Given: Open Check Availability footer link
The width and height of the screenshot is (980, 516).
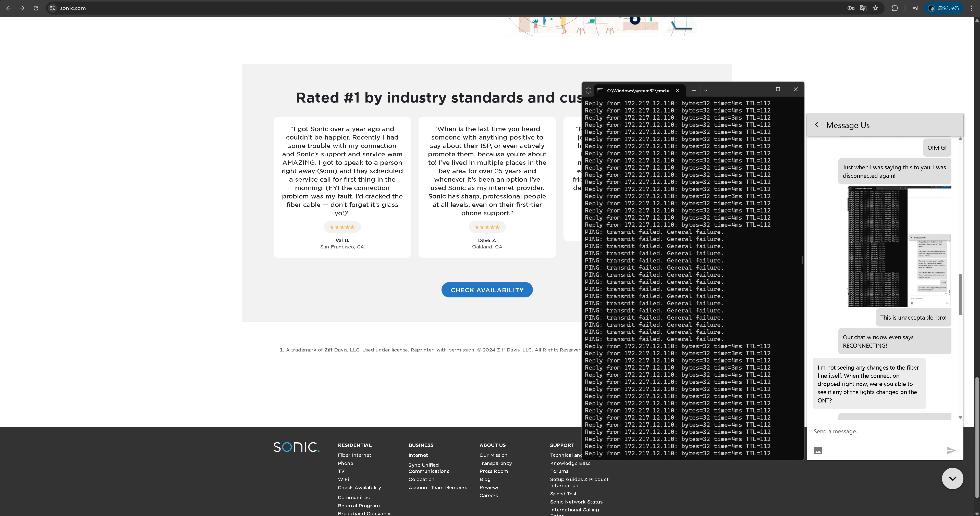Looking at the screenshot, I should pos(359,487).
